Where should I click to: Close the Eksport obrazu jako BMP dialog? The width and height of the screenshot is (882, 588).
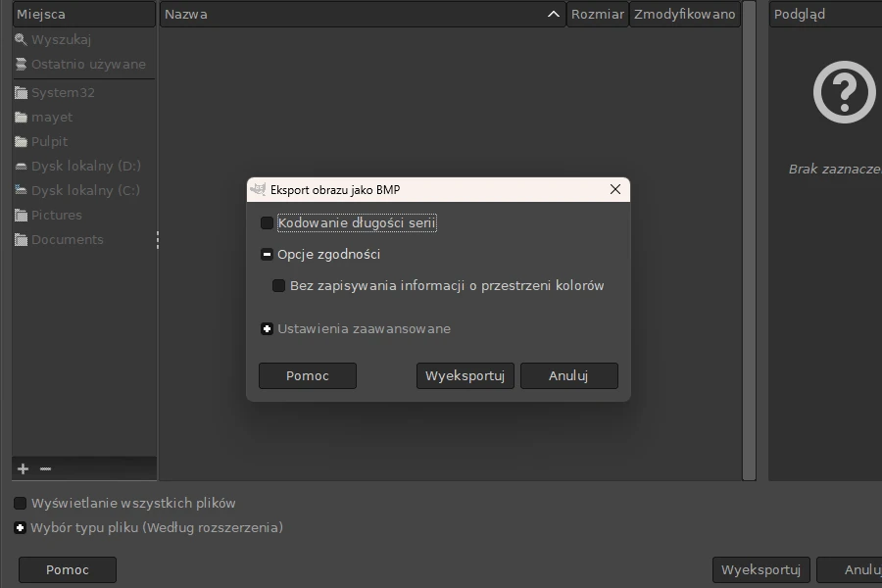615,189
